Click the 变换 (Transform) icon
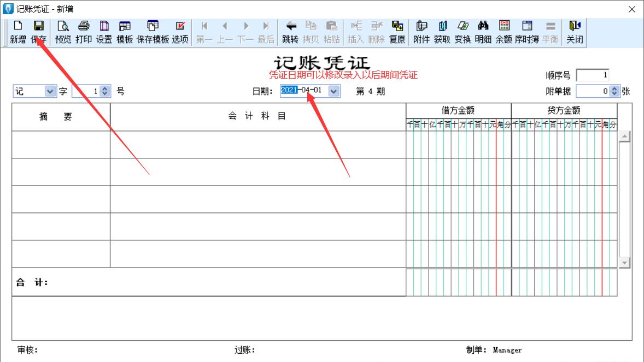 click(x=462, y=32)
